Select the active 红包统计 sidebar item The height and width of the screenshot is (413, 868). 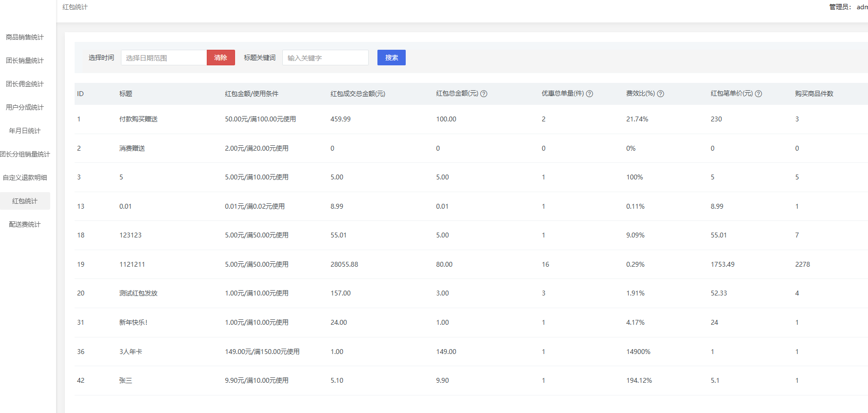pos(25,201)
